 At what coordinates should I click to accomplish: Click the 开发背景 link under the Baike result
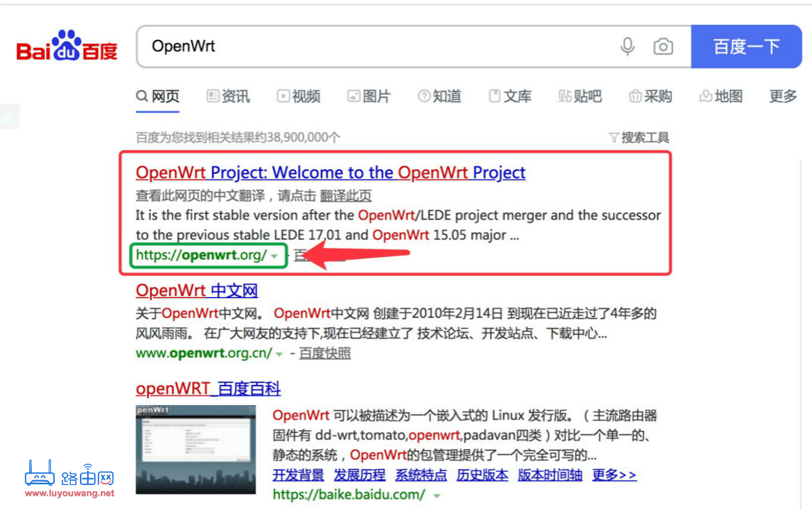[x=298, y=475]
